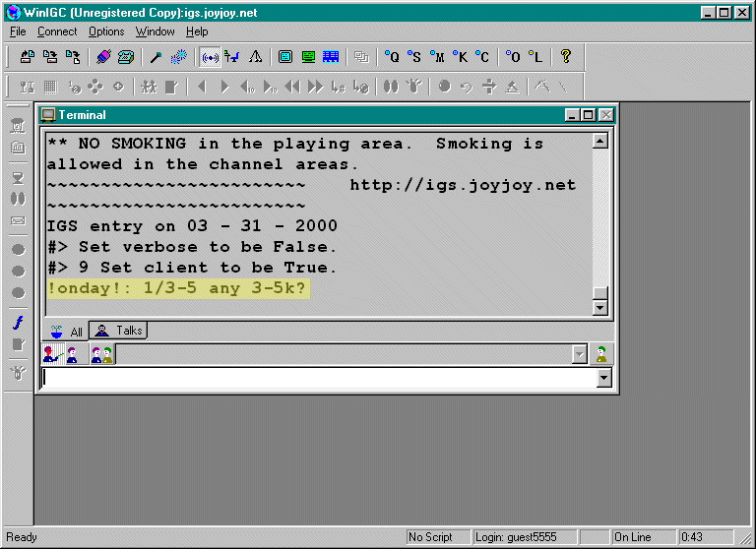Screen dimensions: 756x549
Task: Open the Connect menu
Action: [57, 31]
